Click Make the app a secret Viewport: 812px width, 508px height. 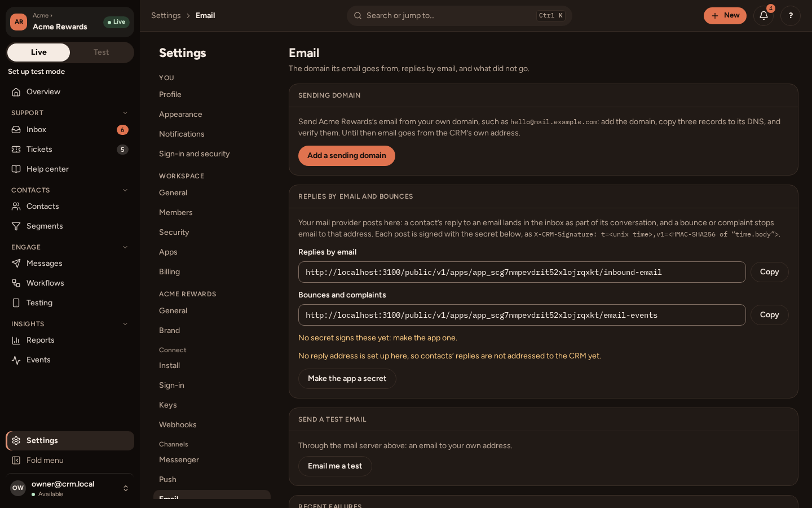pyautogui.click(x=347, y=379)
